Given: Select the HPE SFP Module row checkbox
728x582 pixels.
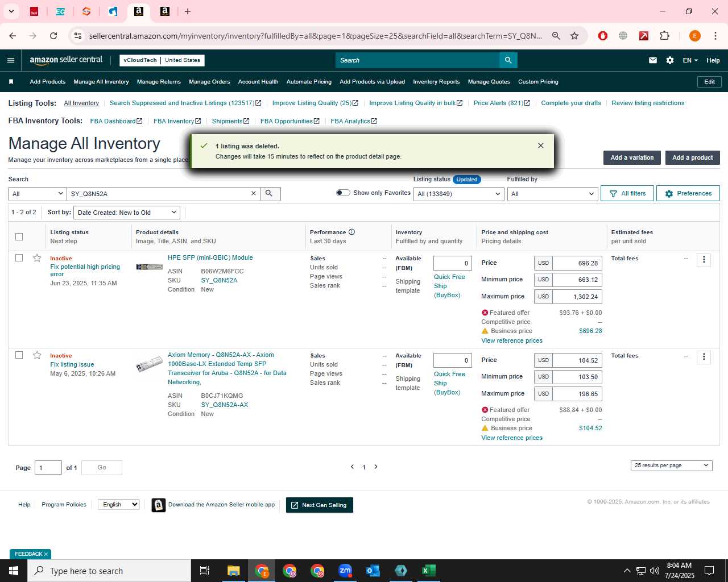Looking at the screenshot, I should pos(19,258).
